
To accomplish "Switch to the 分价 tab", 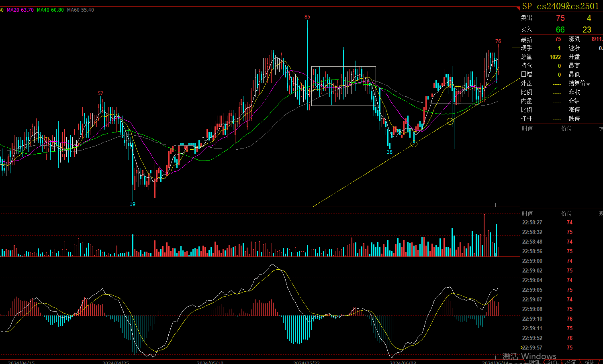I will [553, 362].
